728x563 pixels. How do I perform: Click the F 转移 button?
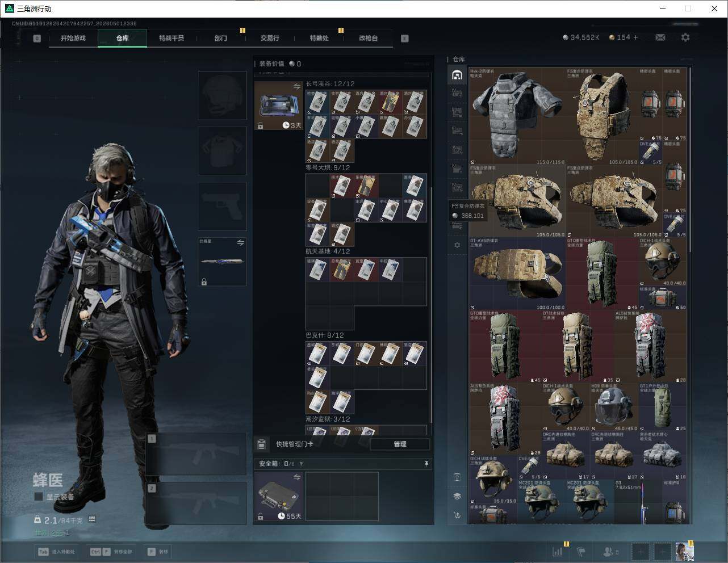click(x=158, y=552)
